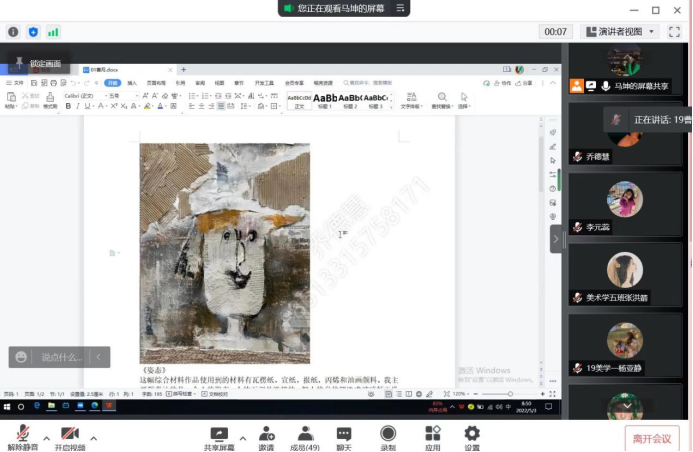Switch to WPS 页面布局 tab

click(x=156, y=83)
